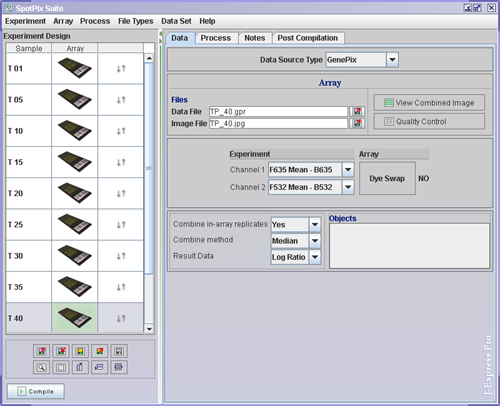Click the first red-arrow icon in bottom toolbar
This screenshot has height=406, width=500.
(x=41, y=351)
